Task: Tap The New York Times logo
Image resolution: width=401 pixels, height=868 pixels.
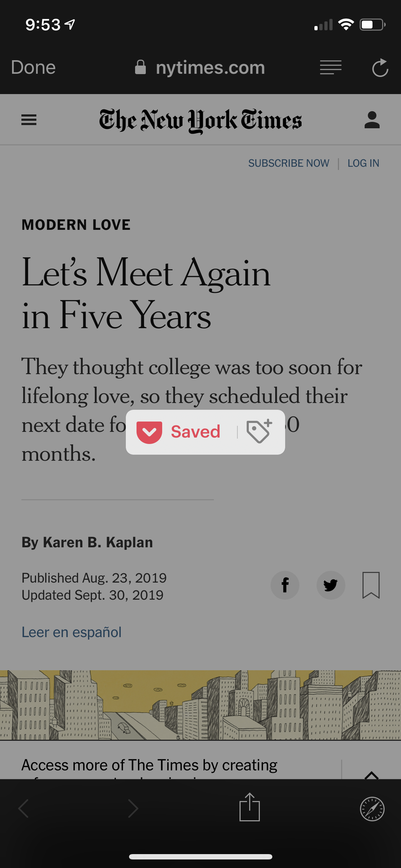Action: [200, 120]
